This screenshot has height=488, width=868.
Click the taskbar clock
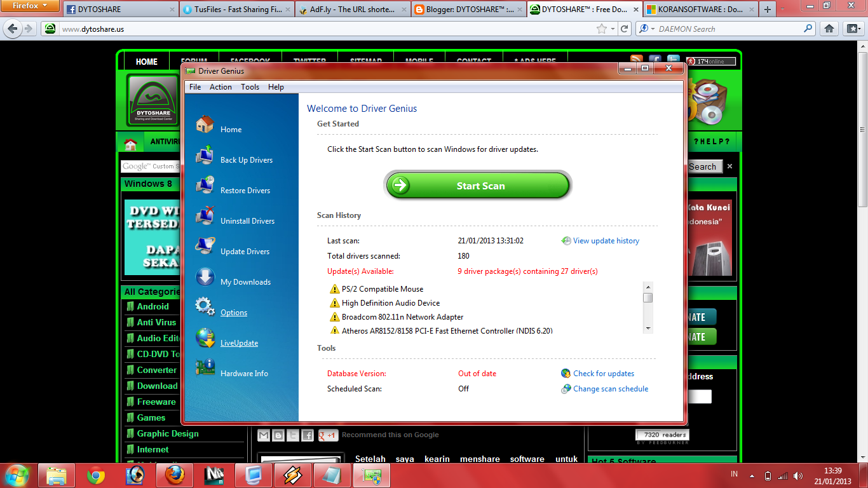point(832,475)
